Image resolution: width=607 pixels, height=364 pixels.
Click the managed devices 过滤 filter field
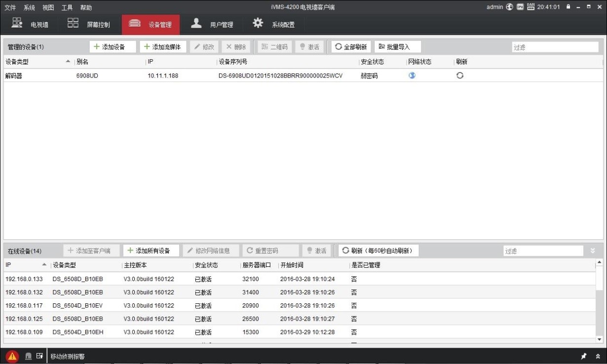[x=555, y=47]
